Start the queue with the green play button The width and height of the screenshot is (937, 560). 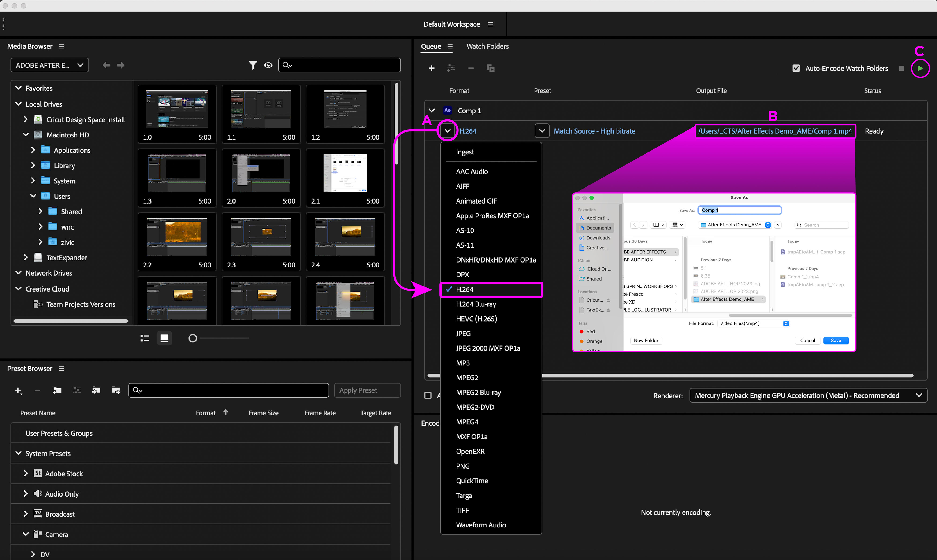point(920,68)
